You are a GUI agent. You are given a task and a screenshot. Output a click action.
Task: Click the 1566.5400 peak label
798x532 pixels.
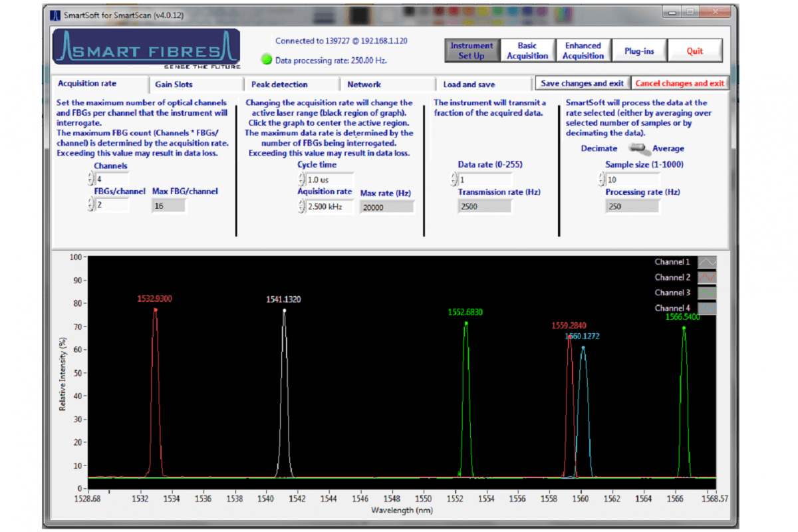tap(683, 317)
